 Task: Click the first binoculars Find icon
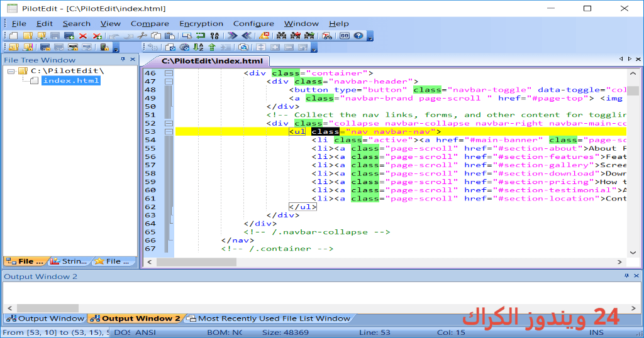tap(281, 36)
